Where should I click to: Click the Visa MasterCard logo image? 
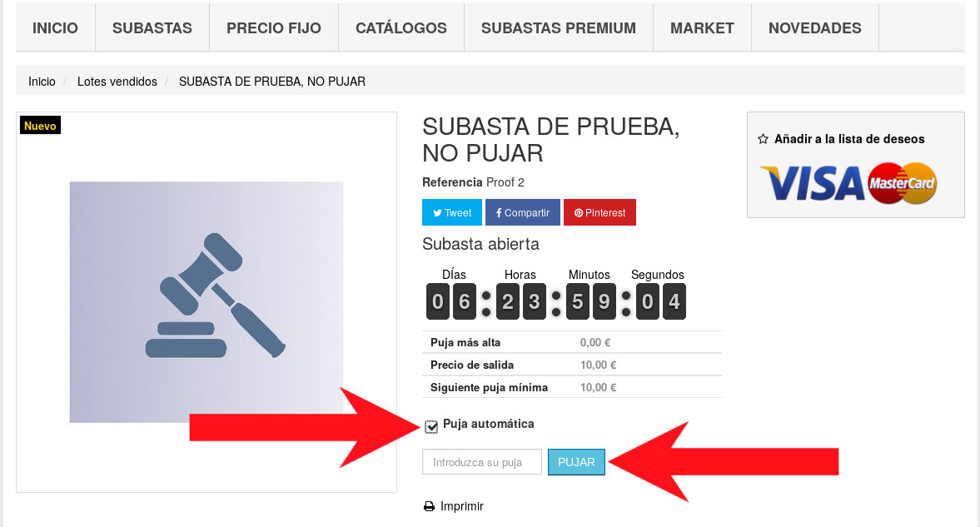pyautogui.click(x=848, y=184)
